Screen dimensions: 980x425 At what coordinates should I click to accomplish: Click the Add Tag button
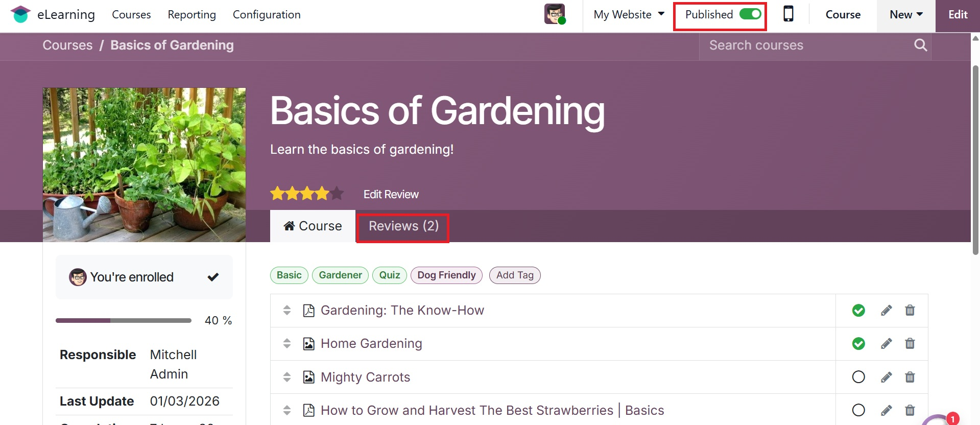(514, 275)
